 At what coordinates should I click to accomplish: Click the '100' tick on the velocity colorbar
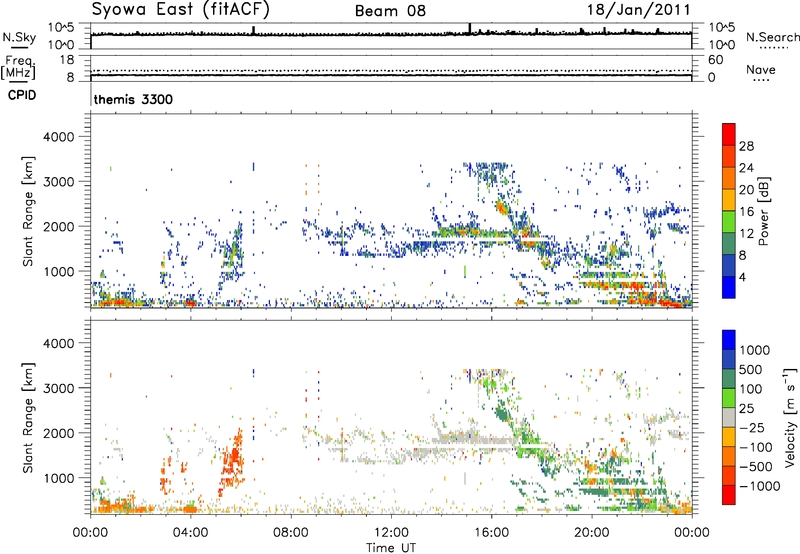click(751, 389)
